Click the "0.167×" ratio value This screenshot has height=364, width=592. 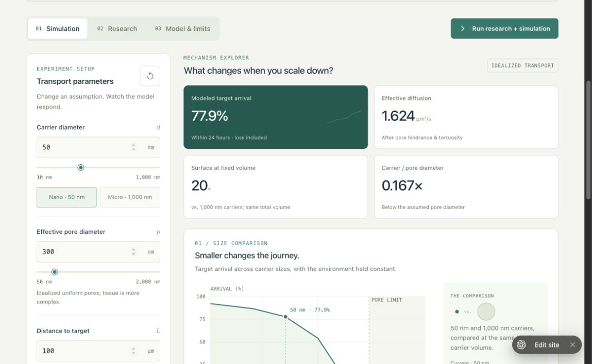(402, 185)
